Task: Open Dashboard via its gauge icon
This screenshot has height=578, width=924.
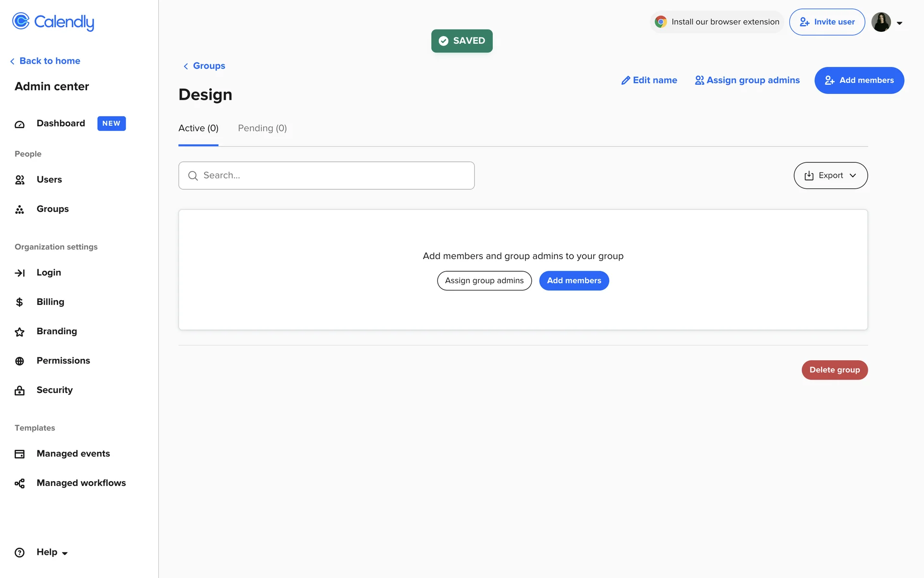Action: click(20, 124)
